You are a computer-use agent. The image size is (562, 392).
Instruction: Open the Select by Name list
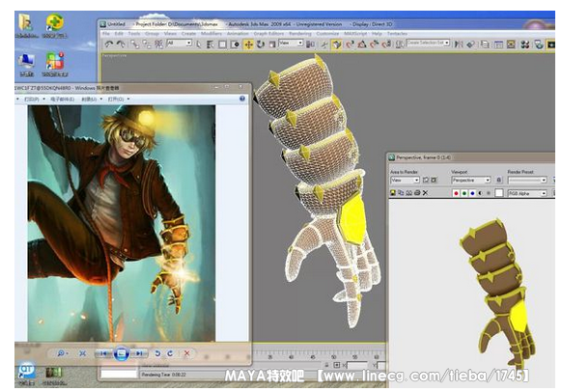click(211, 44)
